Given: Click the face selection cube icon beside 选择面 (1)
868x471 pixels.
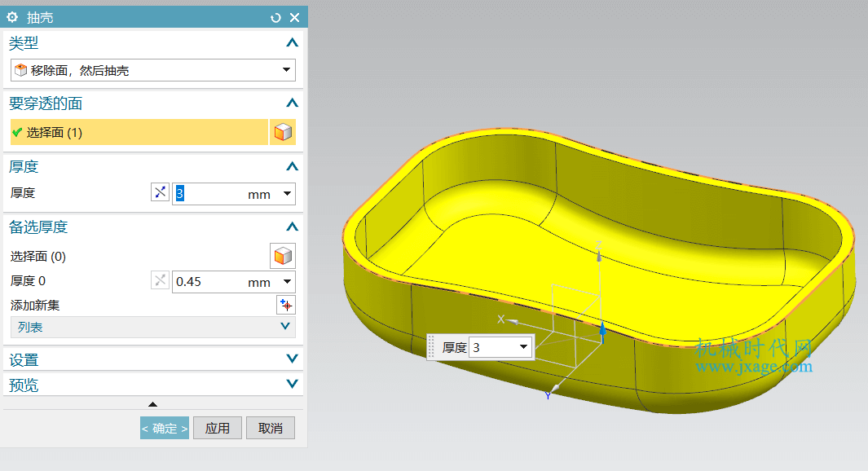Looking at the screenshot, I should [283, 132].
